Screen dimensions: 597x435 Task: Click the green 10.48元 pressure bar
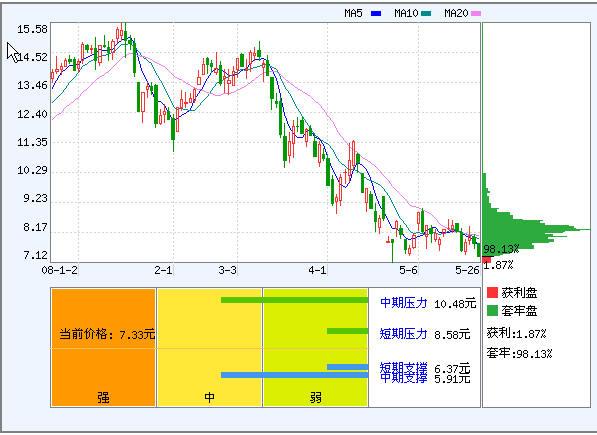click(294, 300)
